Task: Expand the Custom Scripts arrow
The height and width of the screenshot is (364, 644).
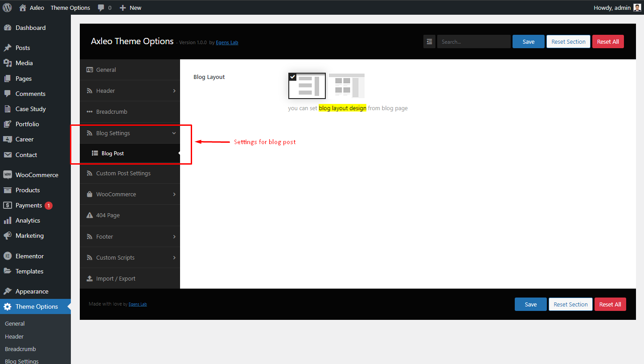Action: click(174, 257)
